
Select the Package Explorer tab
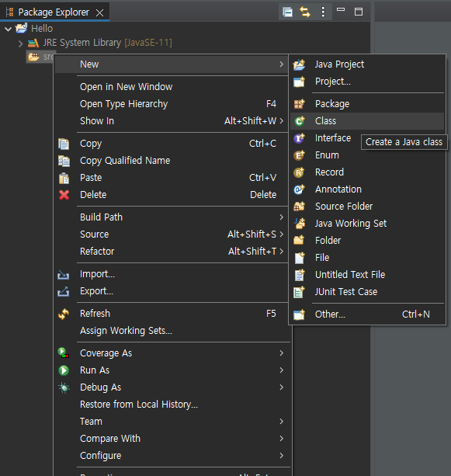(x=54, y=12)
